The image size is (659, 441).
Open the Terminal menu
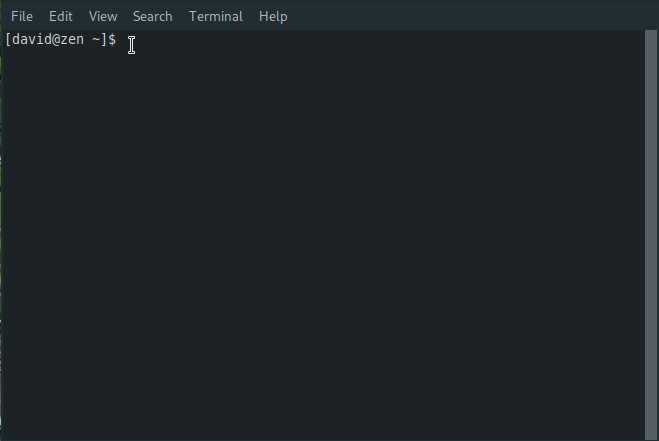click(216, 16)
